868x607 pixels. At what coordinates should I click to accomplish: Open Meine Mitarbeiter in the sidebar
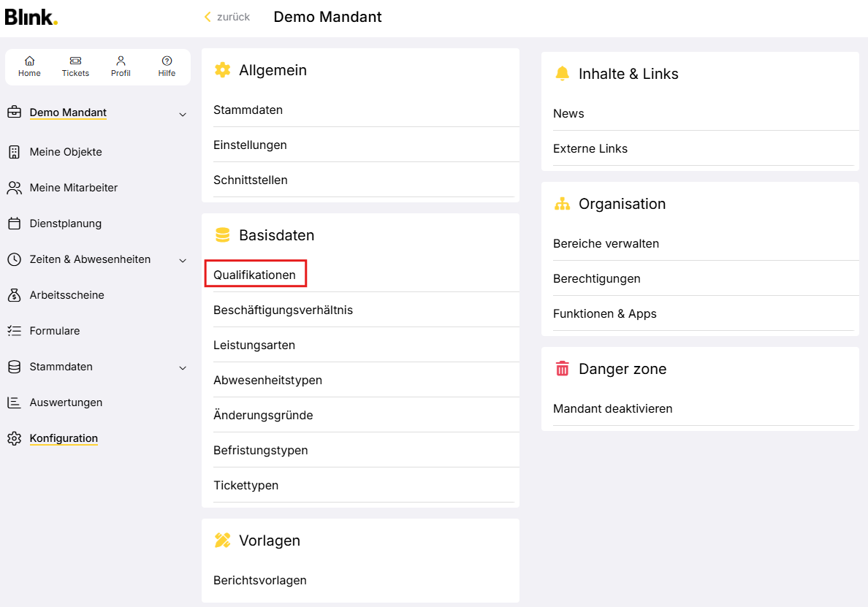(73, 188)
